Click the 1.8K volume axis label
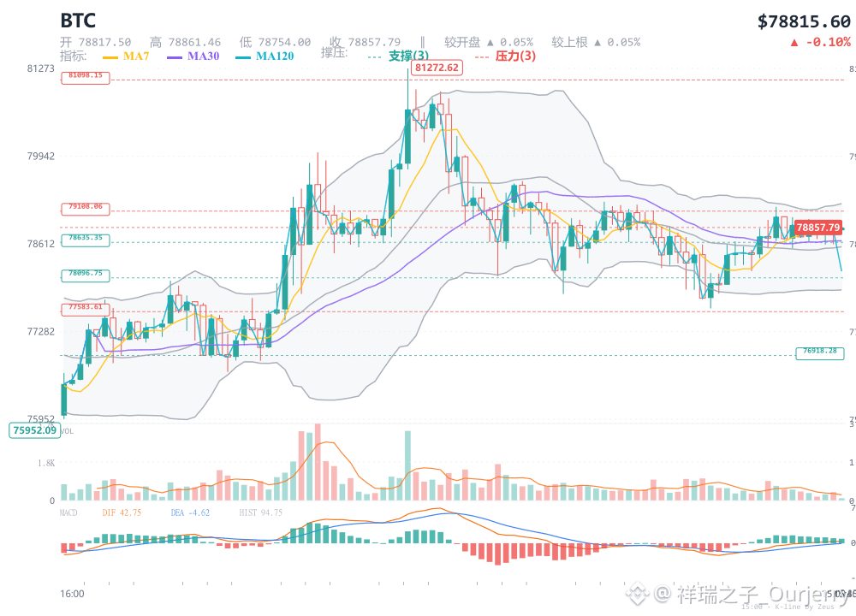Screen dimensions: 856x616 coord(46,463)
